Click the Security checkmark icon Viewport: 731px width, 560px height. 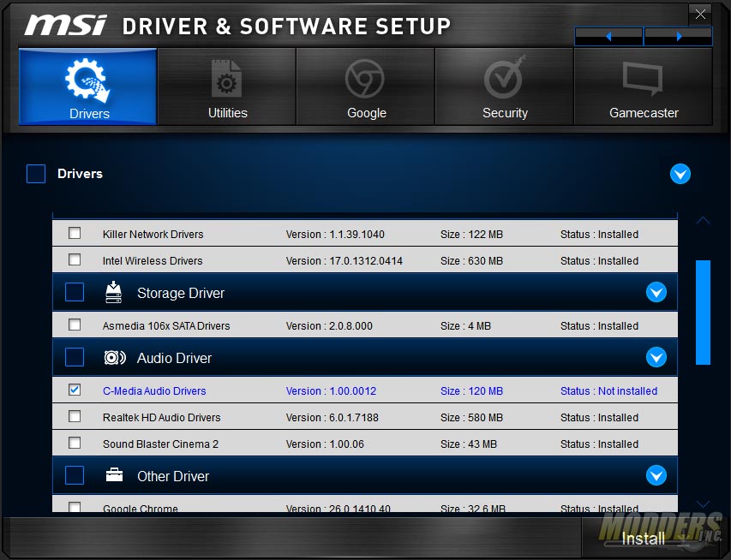point(505,78)
